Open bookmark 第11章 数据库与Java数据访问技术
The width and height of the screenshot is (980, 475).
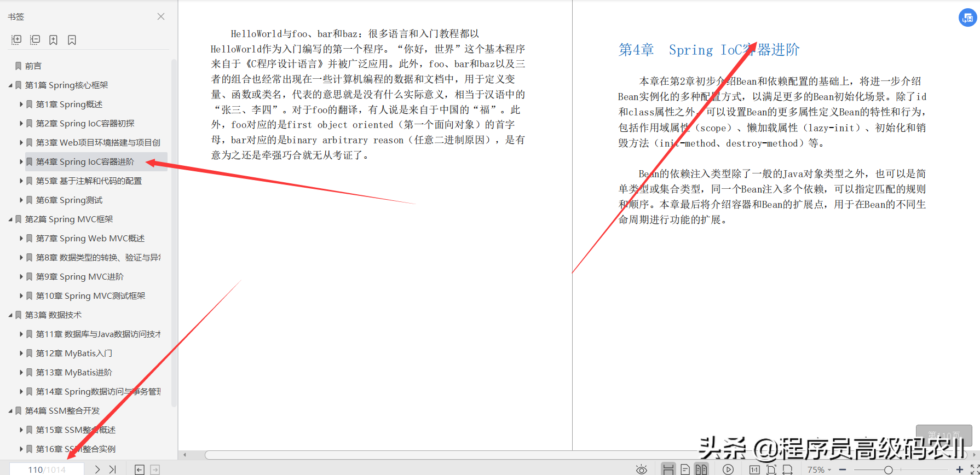[98, 334]
